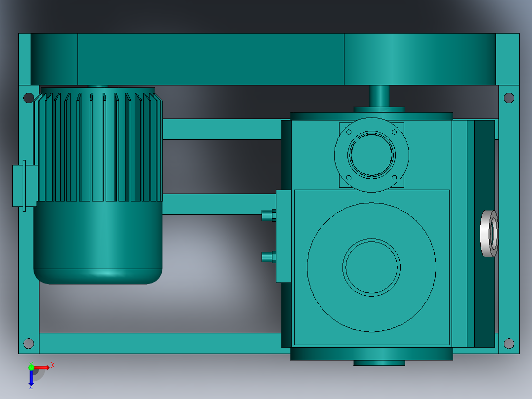Screen dimensions: 532x399
Task: Select the finned cooling section of the motor
Action: [98, 147]
